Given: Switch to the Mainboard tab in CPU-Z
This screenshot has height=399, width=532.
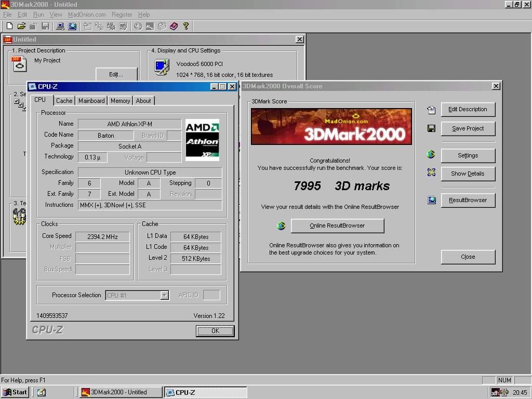Looking at the screenshot, I should coord(91,101).
